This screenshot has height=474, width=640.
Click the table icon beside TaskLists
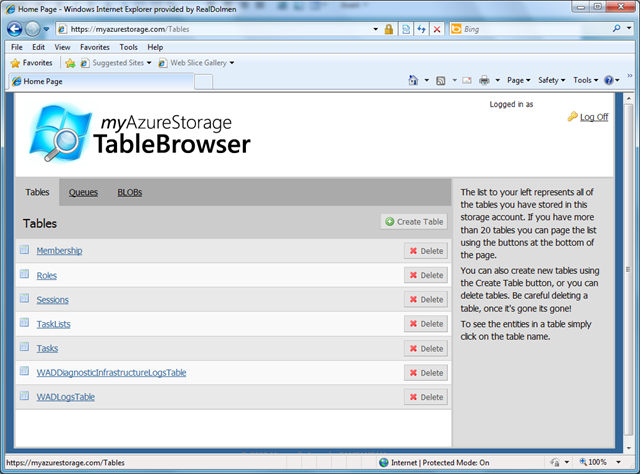[x=24, y=323]
